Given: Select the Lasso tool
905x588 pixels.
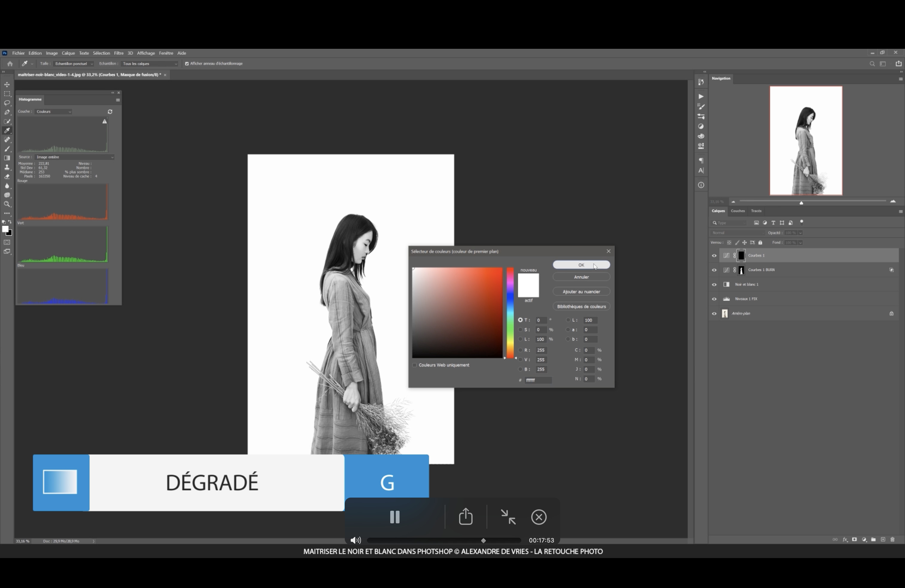Looking at the screenshot, I should pos(7,103).
